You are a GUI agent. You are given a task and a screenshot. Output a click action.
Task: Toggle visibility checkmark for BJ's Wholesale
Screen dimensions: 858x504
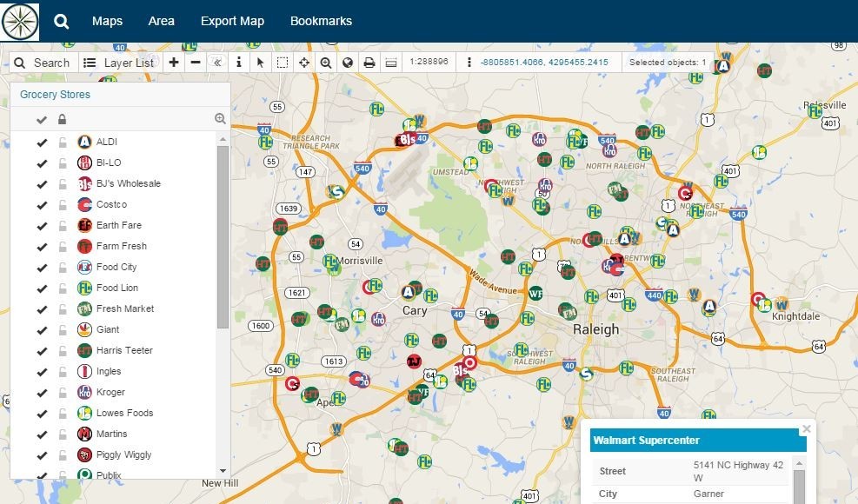pos(42,184)
